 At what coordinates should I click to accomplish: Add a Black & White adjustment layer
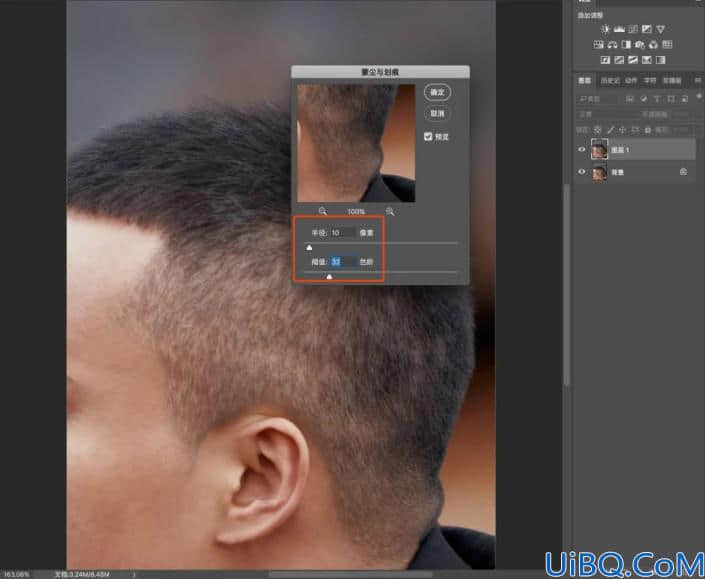(x=626, y=45)
